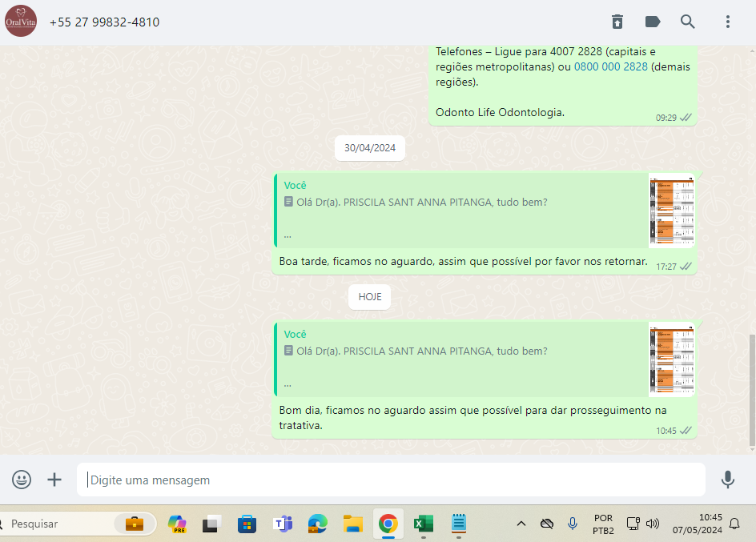Launch Copilot PRE from the taskbar
Viewport: 756px width, 542px height.
point(177,524)
